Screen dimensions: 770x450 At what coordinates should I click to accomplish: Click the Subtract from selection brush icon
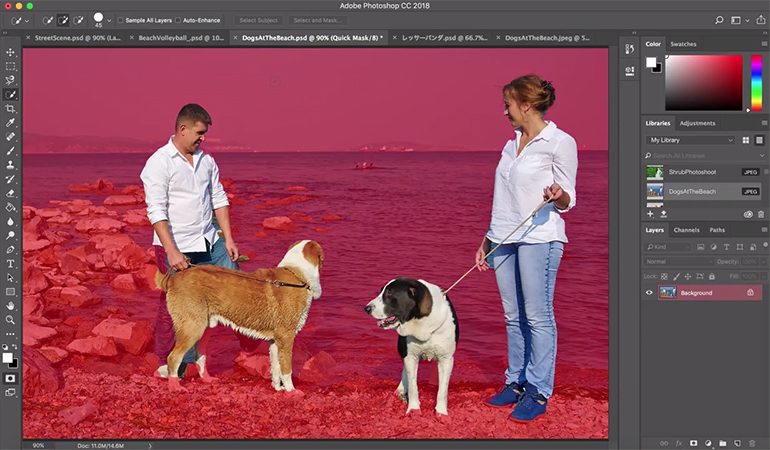pyautogui.click(x=78, y=19)
